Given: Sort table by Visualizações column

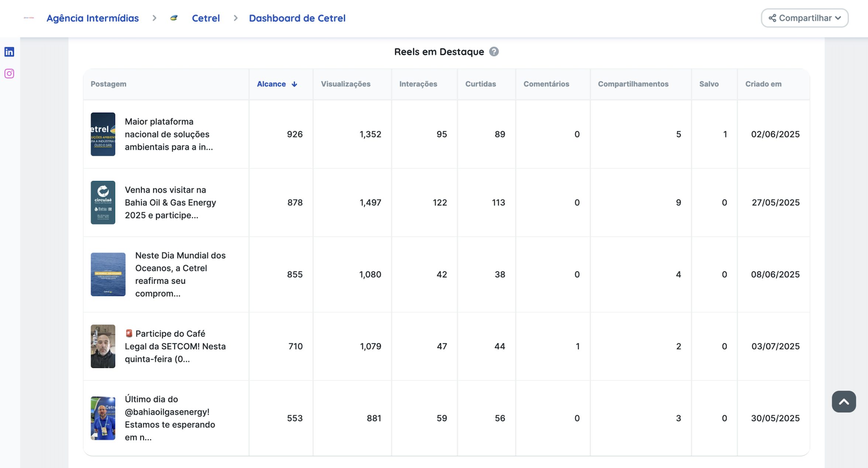Looking at the screenshot, I should (345, 84).
